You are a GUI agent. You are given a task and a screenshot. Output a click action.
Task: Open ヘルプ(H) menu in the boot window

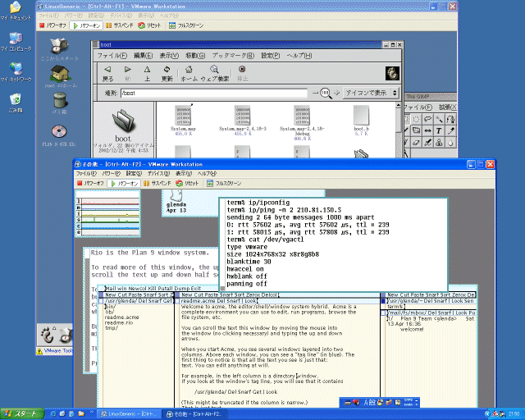pos(299,56)
